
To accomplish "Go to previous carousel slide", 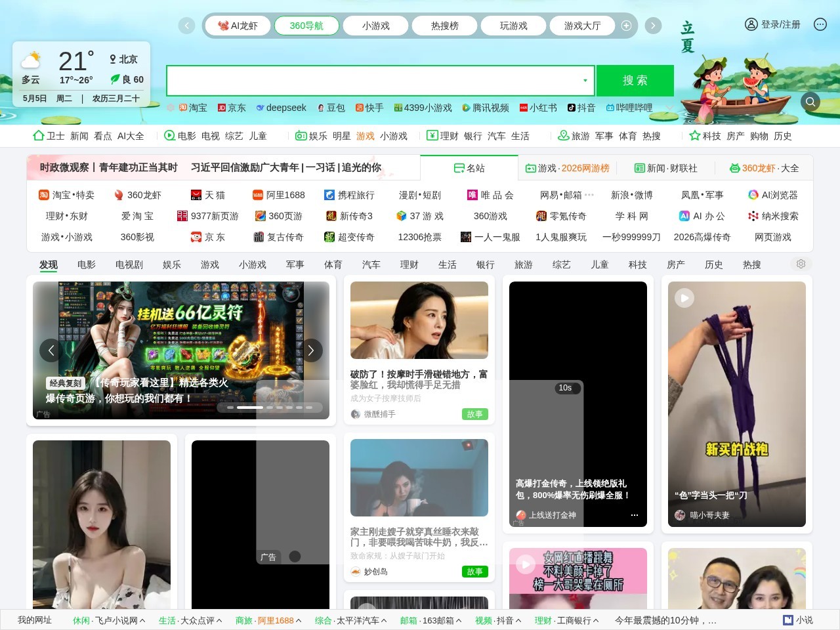I will click(51, 350).
